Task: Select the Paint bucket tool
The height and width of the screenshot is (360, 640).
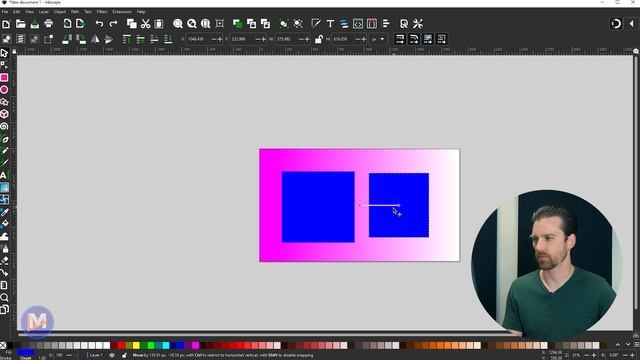Action: coord(4,224)
